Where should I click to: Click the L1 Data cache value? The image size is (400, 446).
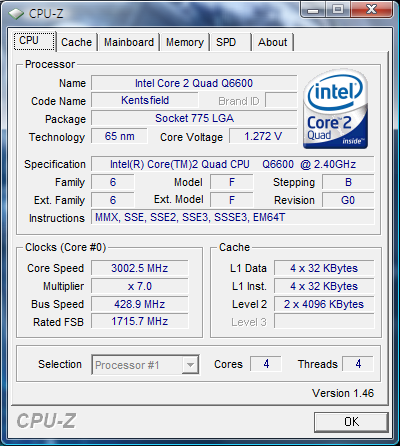(324, 268)
